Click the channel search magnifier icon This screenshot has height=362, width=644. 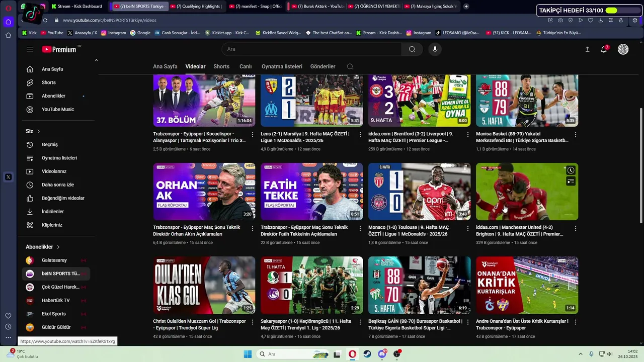350,66
